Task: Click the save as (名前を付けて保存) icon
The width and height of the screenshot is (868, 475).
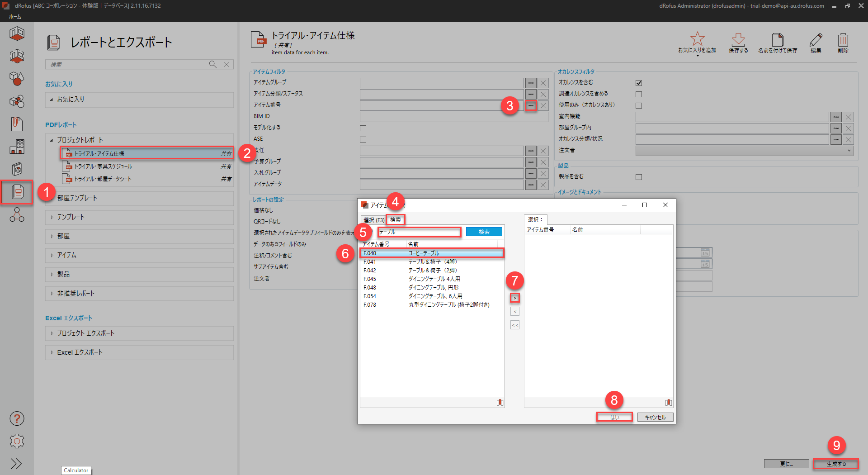Action: 777,39
